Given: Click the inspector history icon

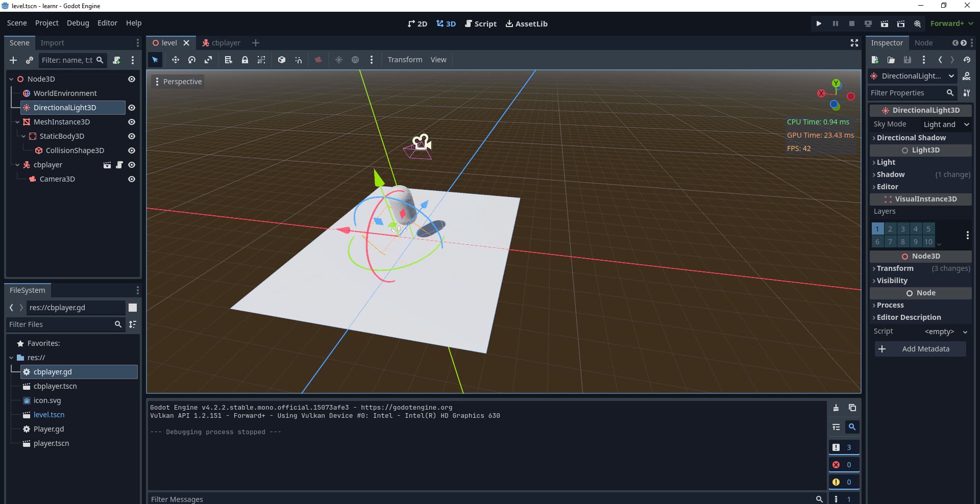Looking at the screenshot, I should pos(967,60).
